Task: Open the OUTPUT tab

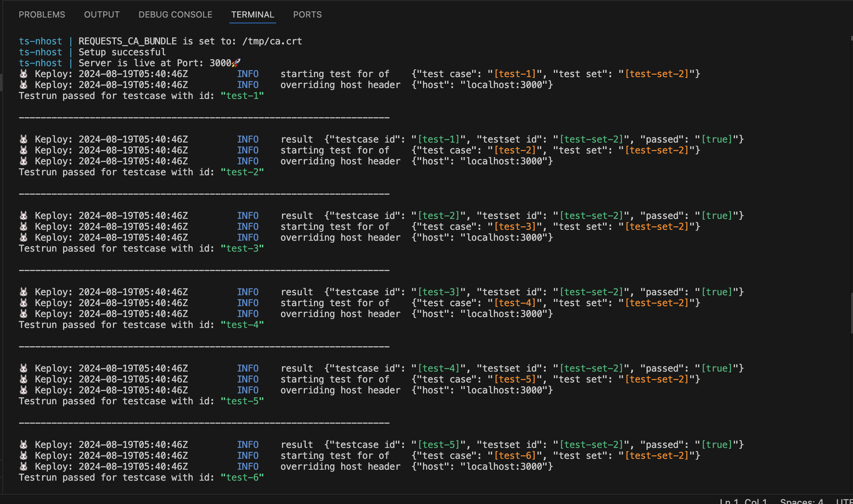Action: [102, 14]
